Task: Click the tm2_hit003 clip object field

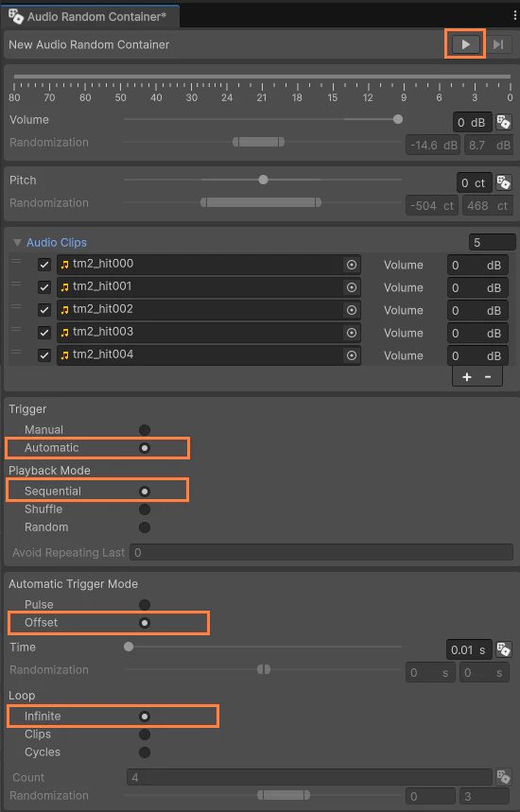Action: click(x=209, y=333)
